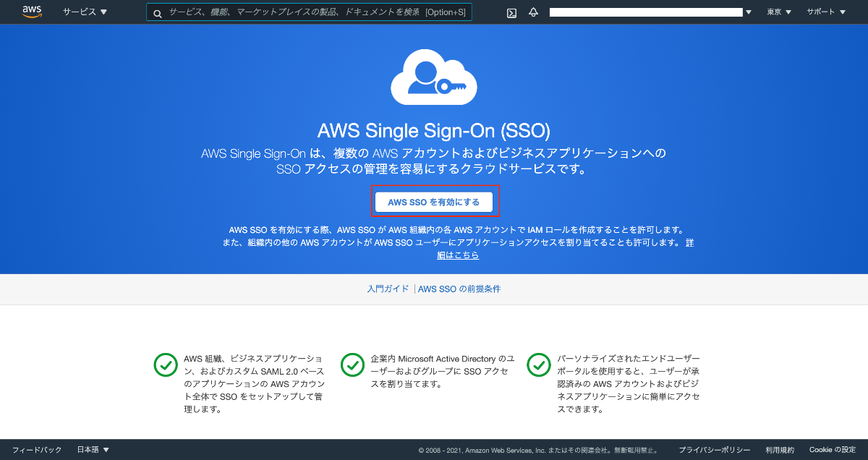868x460 pixels.
Task: Expand the account name dropdown
Action: [651, 12]
